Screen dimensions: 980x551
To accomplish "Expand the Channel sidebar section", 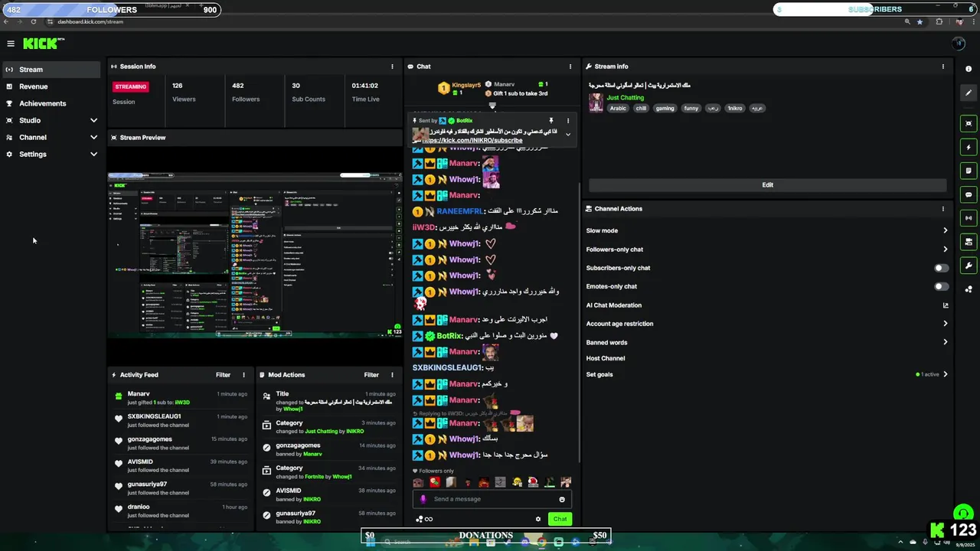I will [x=93, y=137].
